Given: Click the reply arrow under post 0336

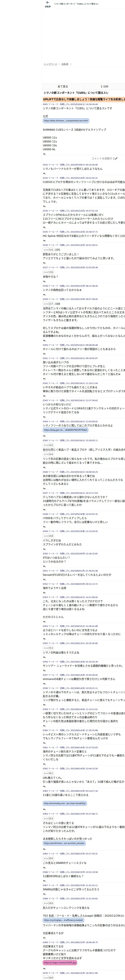Looking at the screenshot, I should tap(44, 263).
